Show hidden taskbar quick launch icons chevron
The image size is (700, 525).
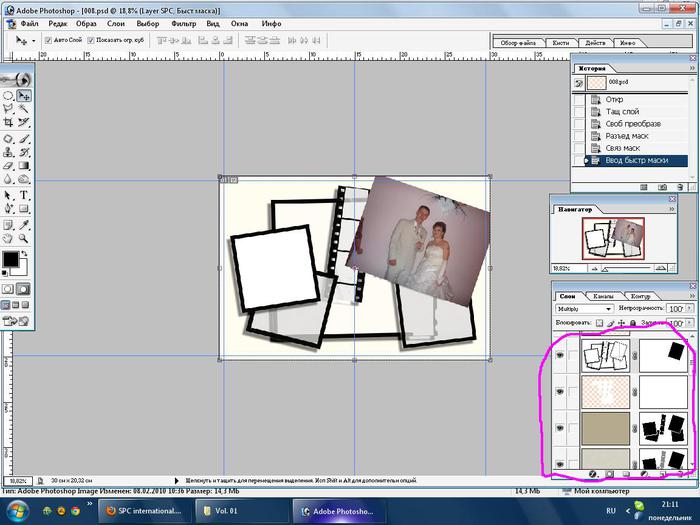click(89, 504)
